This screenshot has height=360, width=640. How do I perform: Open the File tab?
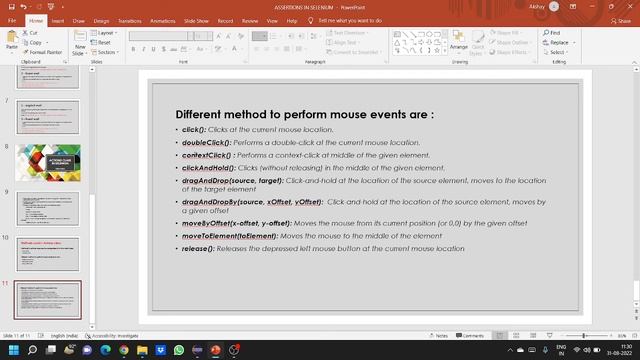12,21
